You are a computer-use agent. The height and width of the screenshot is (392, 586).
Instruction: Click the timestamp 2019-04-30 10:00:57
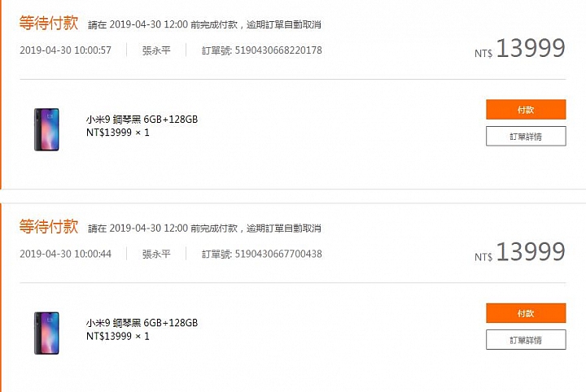click(x=65, y=50)
